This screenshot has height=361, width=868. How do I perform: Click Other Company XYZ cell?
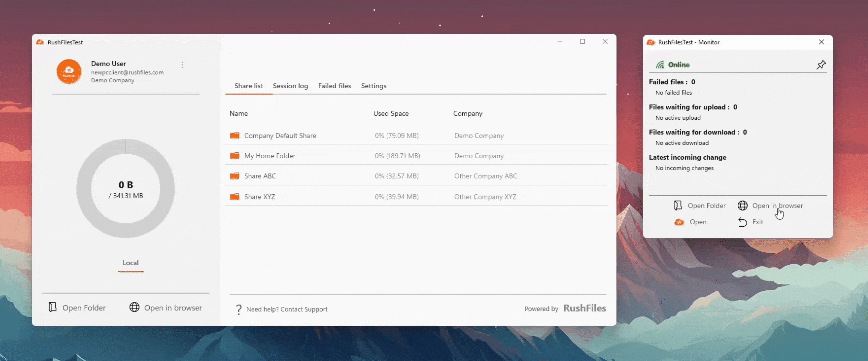click(x=485, y=197)
